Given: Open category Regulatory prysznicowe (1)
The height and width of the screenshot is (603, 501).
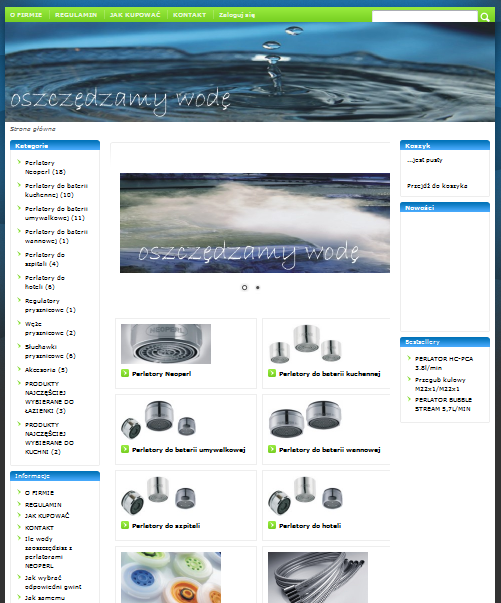Looking at the screenshot, I should tap(50, 305).
